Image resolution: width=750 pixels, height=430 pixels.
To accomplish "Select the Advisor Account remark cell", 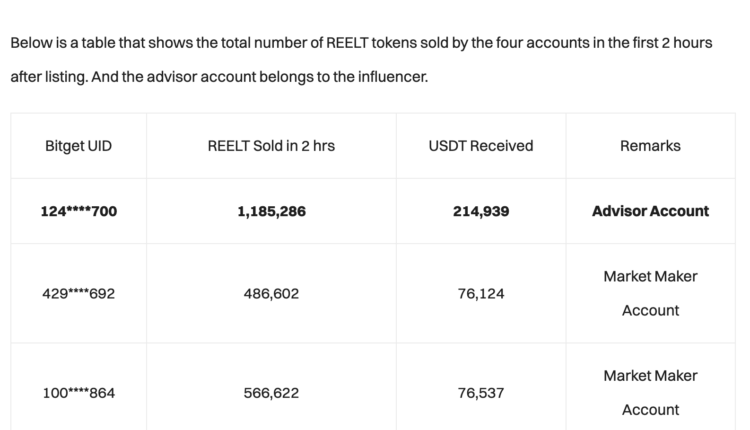I will [650, 211].
